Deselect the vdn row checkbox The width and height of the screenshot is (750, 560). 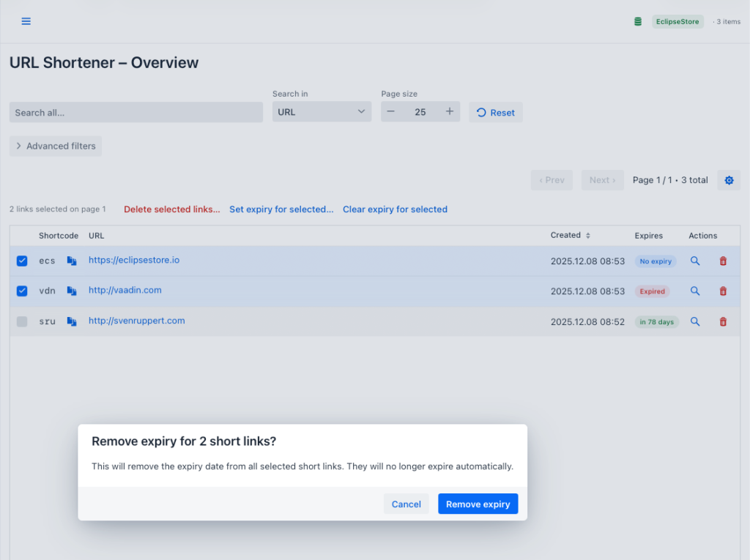[21, 291]
